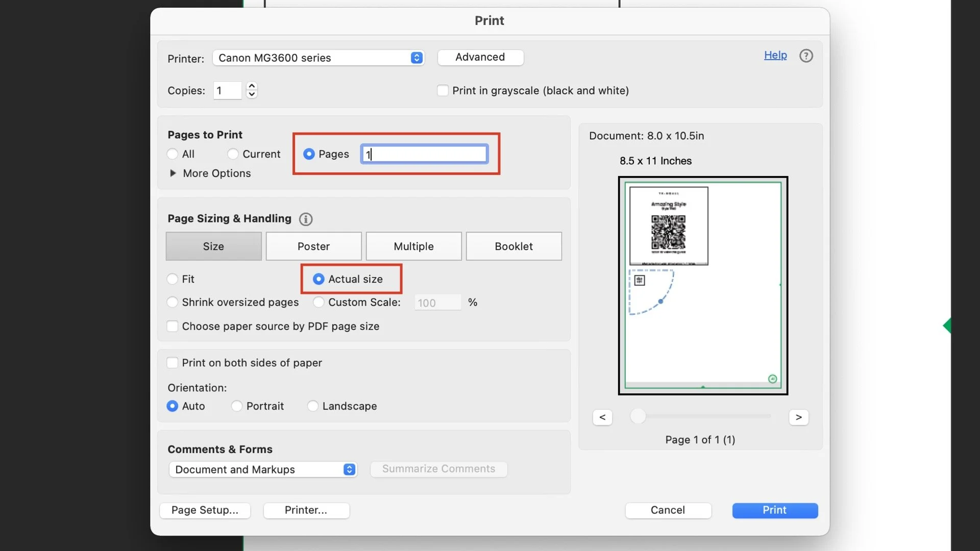
Task: Select the Fit size option
Action: pyautogui.click(x=173, y=279)
